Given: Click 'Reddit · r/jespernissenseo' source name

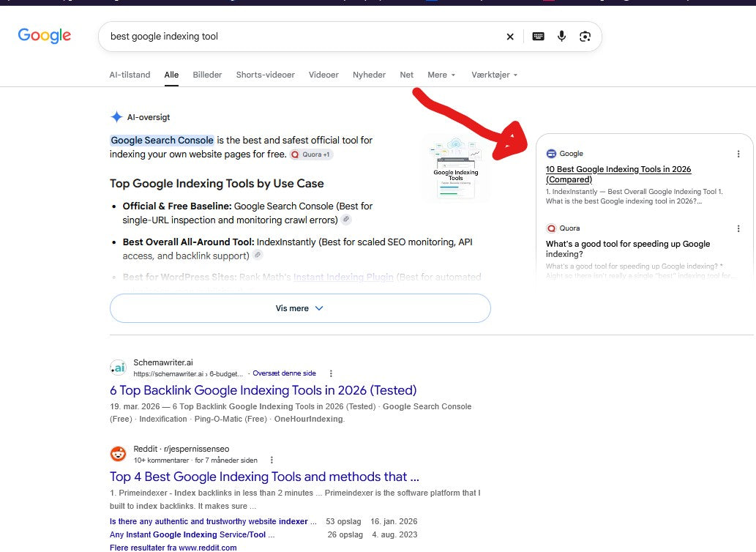Looking at the screenshot, I should click(x=181, y=449).
